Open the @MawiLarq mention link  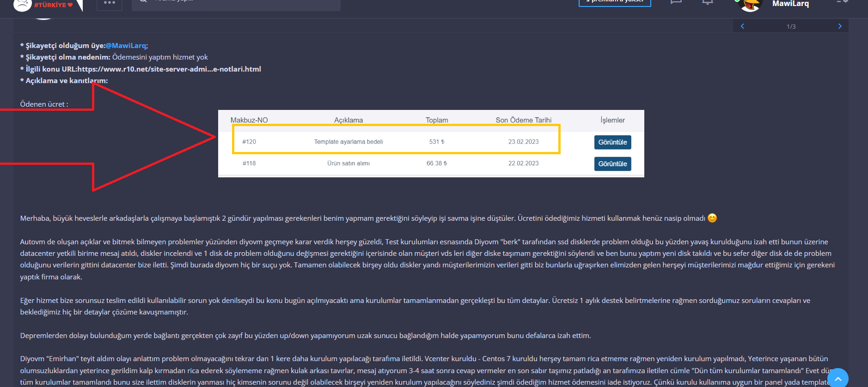pyautogui.click(x=126, y=45)
